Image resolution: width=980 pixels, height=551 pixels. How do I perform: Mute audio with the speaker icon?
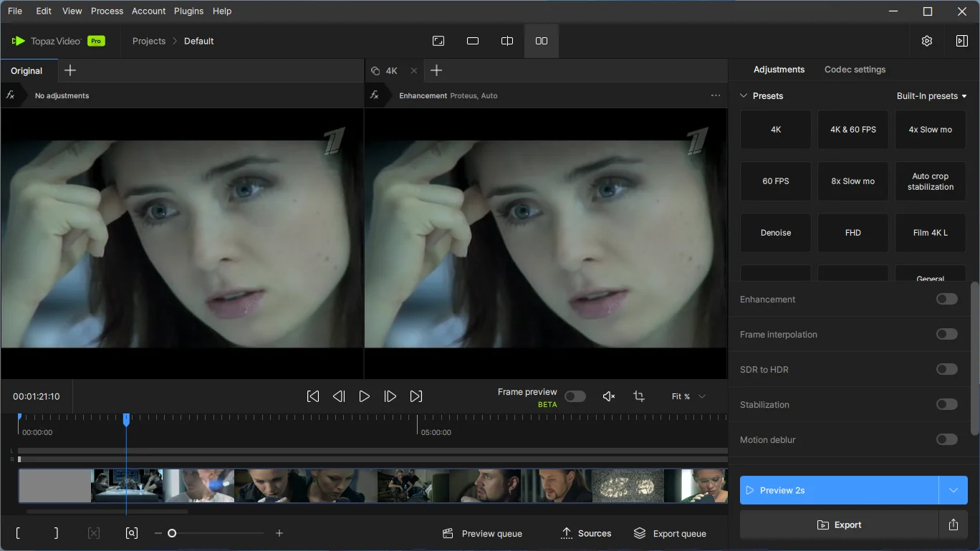(609, 396)
